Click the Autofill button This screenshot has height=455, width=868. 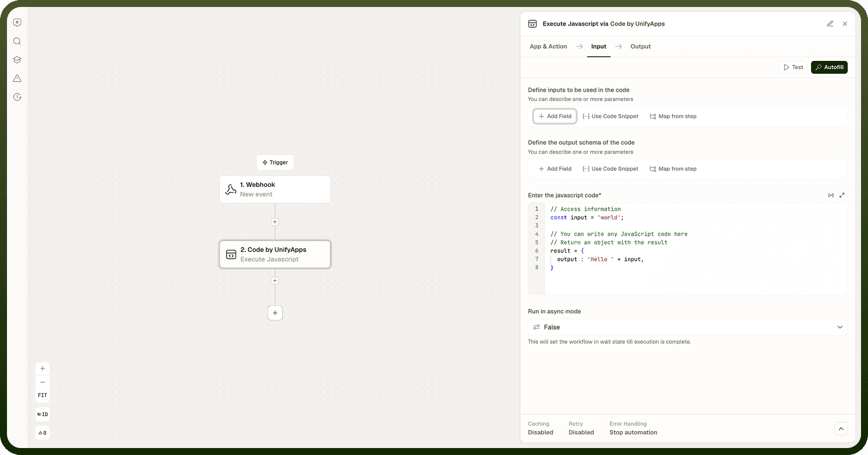pos(829,67)
